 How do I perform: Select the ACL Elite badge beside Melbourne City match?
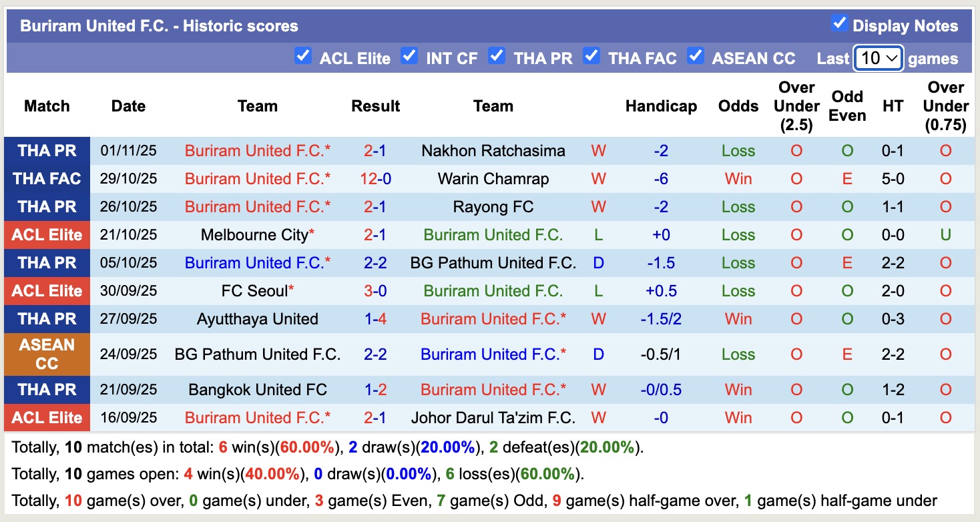[x=47, y=235]
